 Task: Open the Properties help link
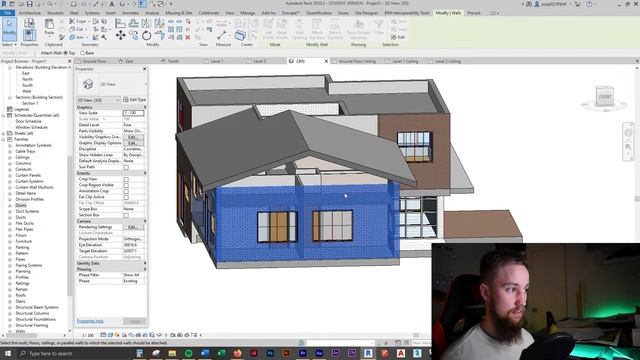click(90, 321)
